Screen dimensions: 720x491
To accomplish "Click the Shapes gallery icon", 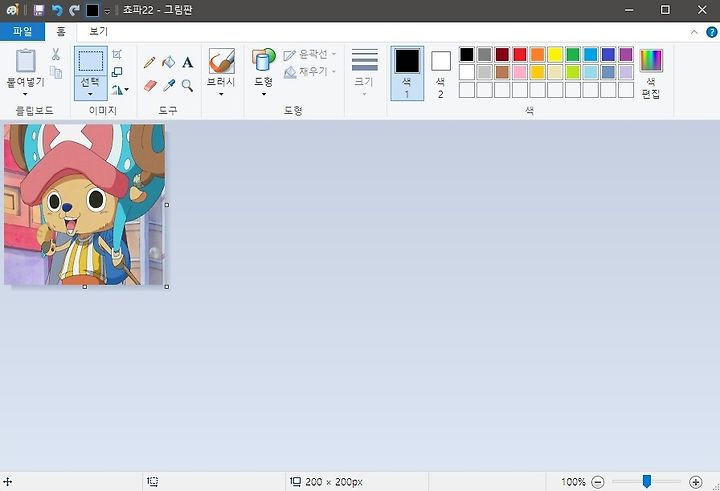I will [264, 60].
